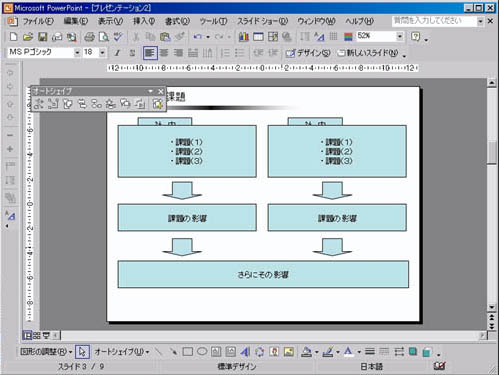Select the Arrow drawing tool
Viewport: 499px width, 375px height.
[x=173, y=351]
